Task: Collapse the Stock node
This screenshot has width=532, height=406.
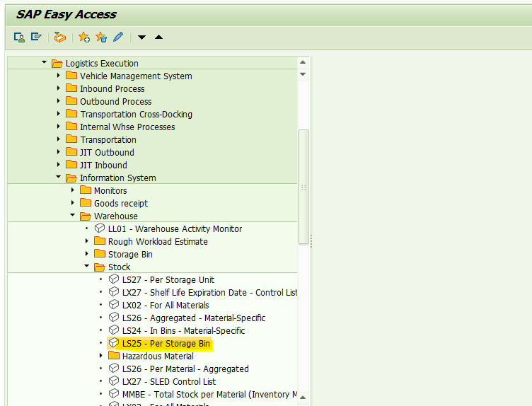Action: click(x=87, y=266)
